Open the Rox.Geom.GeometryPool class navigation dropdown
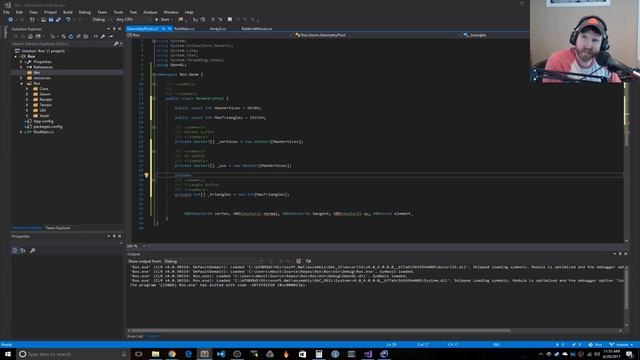The width and height of the screenshot is (640, 360). [378, 35]
